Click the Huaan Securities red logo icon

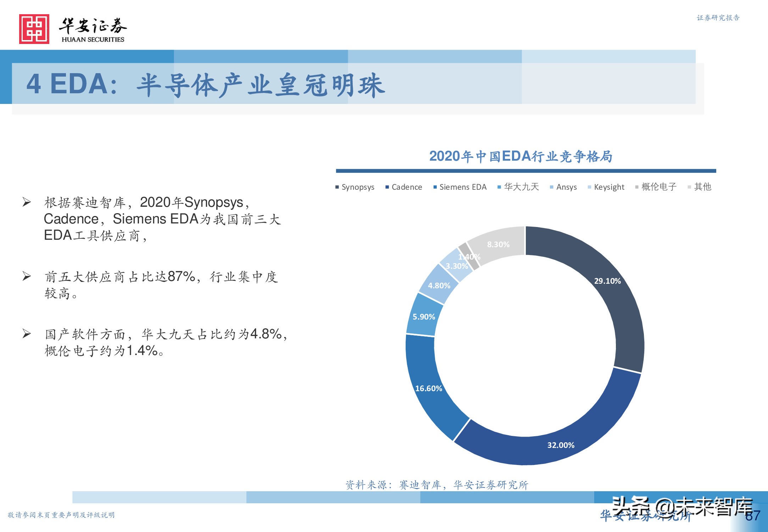click(34, 29)
